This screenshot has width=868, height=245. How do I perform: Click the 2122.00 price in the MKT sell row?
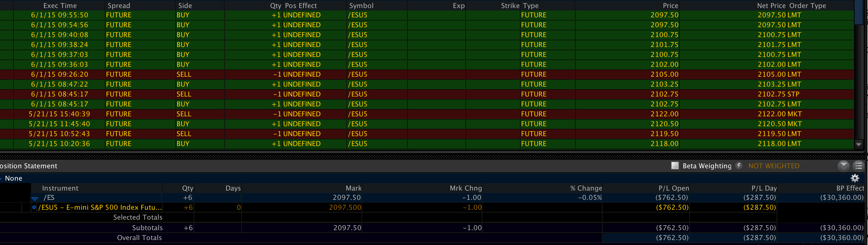[x=664, y=114]
